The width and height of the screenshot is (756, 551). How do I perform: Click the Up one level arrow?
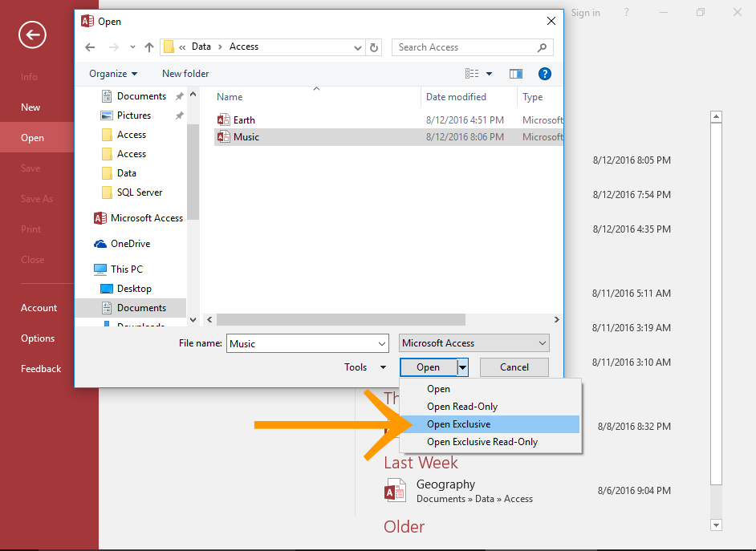click(x=149, y=47)
